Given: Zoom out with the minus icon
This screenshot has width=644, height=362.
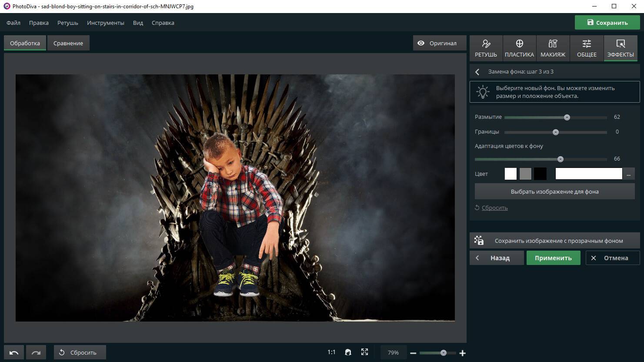Looking at the screenshot, I should [413, 353].
